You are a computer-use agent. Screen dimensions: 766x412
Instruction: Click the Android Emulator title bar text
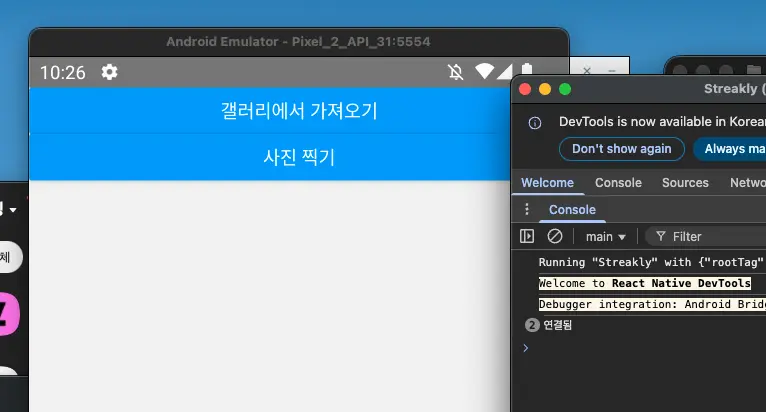tap(298, 42)
